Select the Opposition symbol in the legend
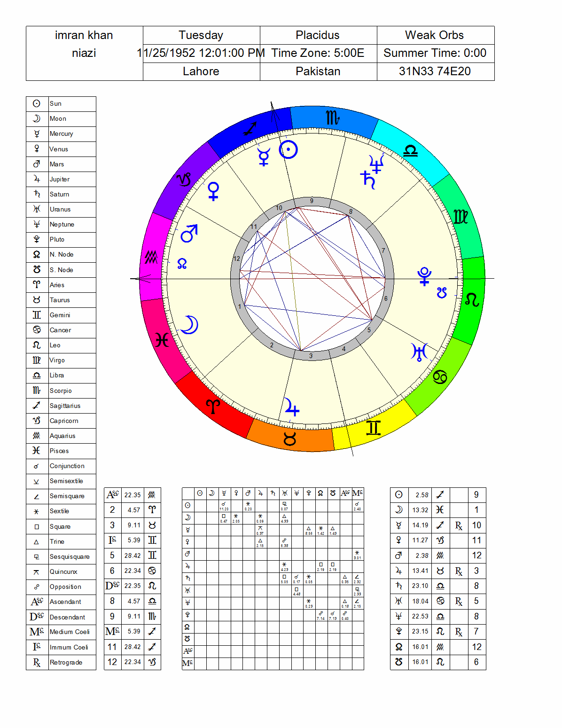Viewport: 562px width, 728px height. click(x=37, y=587)
